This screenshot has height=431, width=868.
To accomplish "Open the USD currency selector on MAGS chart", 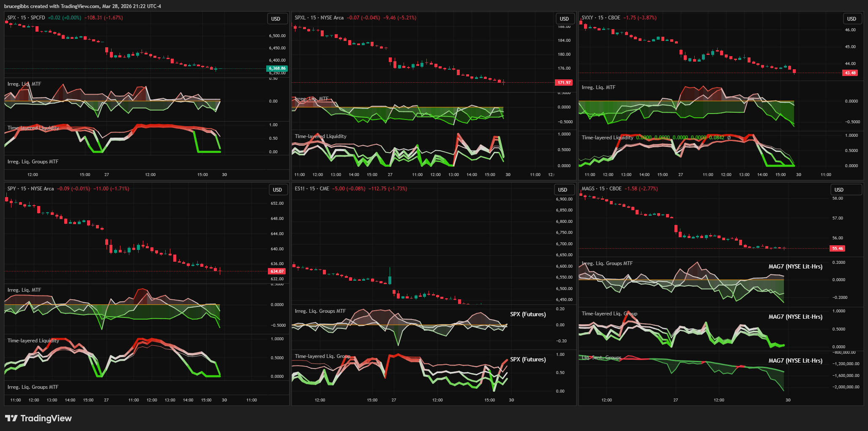I will click(x=839, y=190).
